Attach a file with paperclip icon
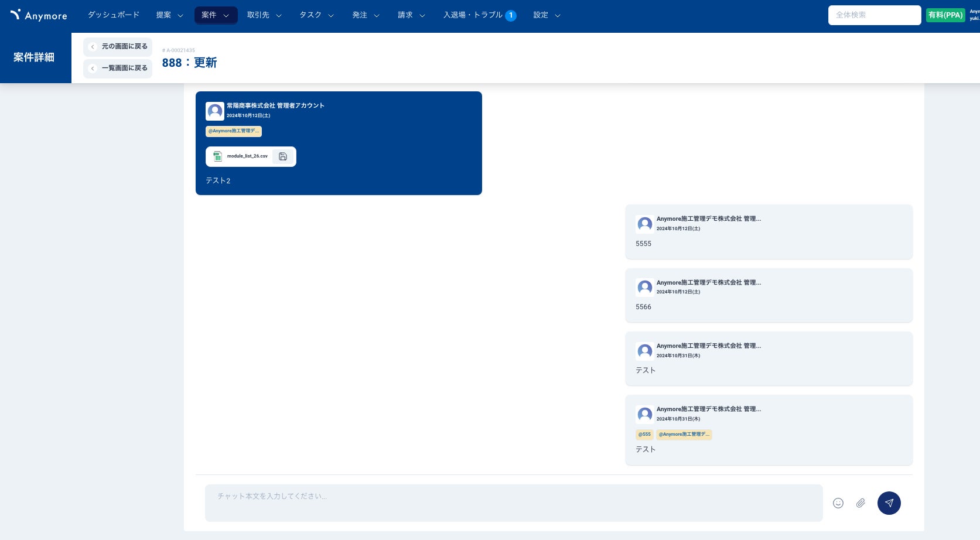980x540 pixels. [x=861, y=503]
